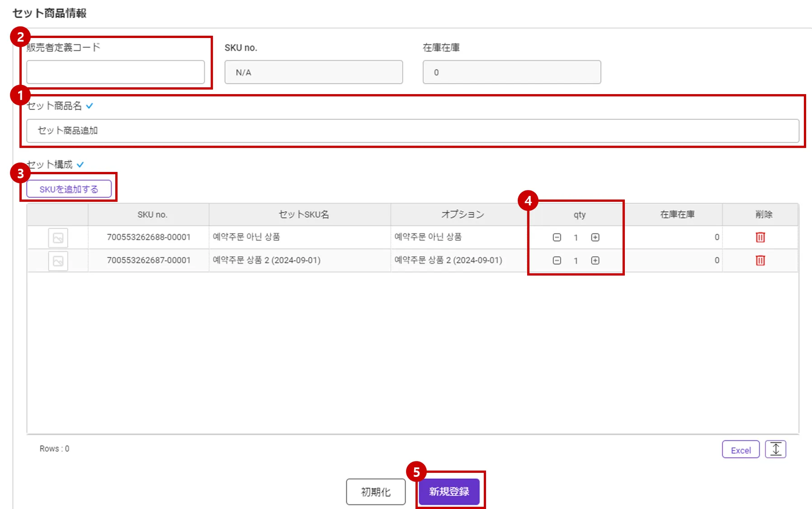Increase qty for SKU 700553262688-00001

595,237
